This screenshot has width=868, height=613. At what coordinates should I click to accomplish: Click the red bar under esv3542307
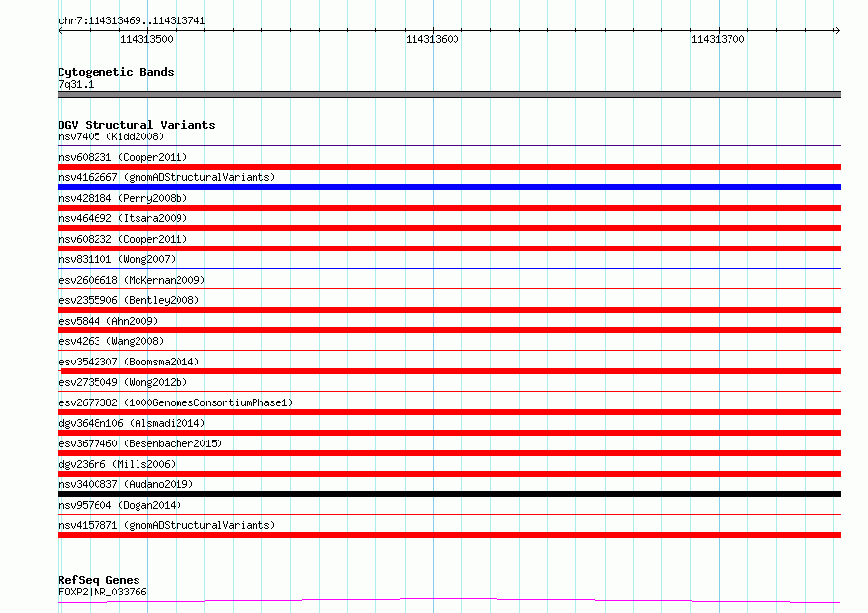[449, 371]
